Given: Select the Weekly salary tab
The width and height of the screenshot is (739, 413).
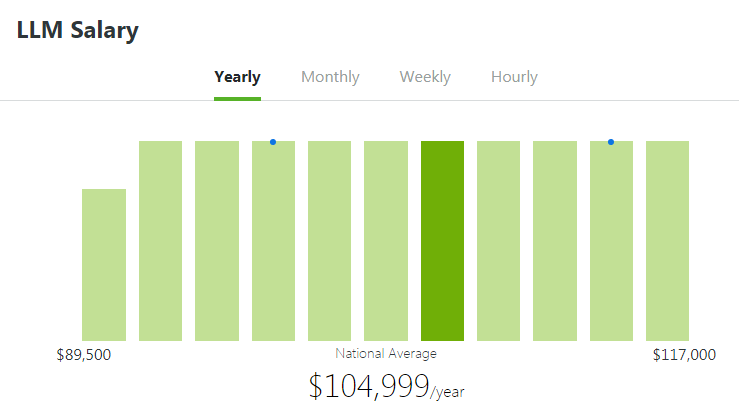Looking at the screenshot, I should [x=425, y=77].
